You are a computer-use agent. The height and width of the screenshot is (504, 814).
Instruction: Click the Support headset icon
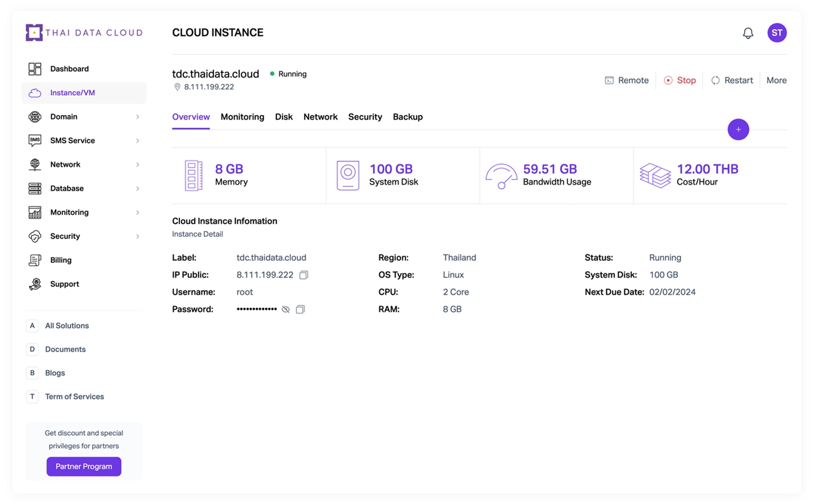pyautogui.click(x=35, y=284)
